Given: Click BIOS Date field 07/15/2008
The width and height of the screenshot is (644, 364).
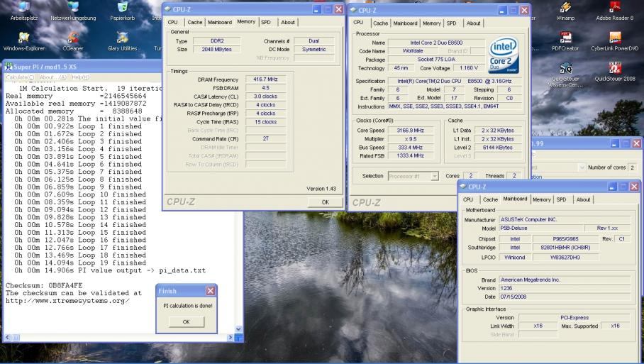Looking at the screenshot, I should (565, 297).
